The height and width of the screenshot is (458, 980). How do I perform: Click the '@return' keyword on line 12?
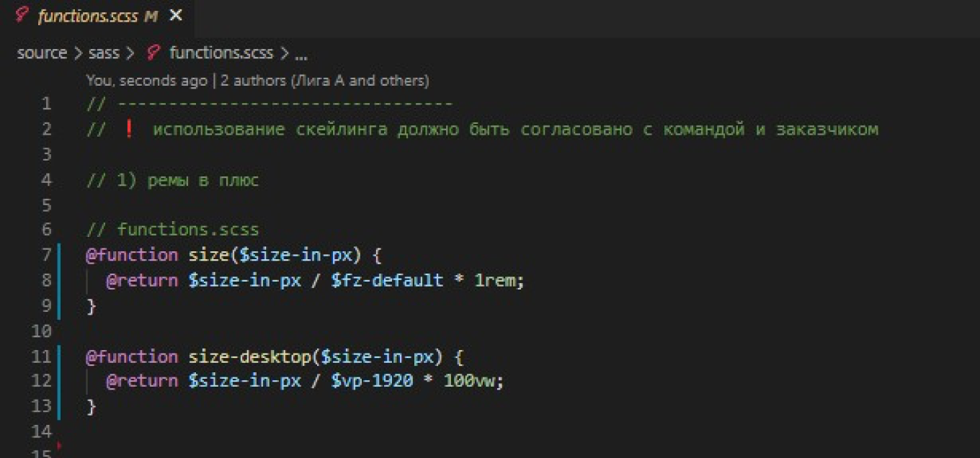point(142,382)
